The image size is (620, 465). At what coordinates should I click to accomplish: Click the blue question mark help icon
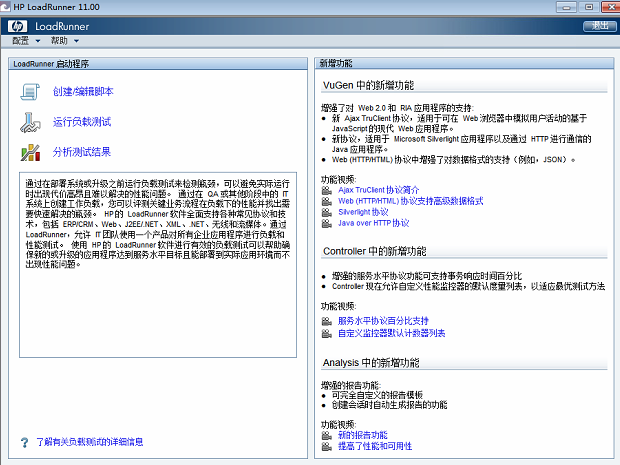pyautogui.click(x=25, y=442)
